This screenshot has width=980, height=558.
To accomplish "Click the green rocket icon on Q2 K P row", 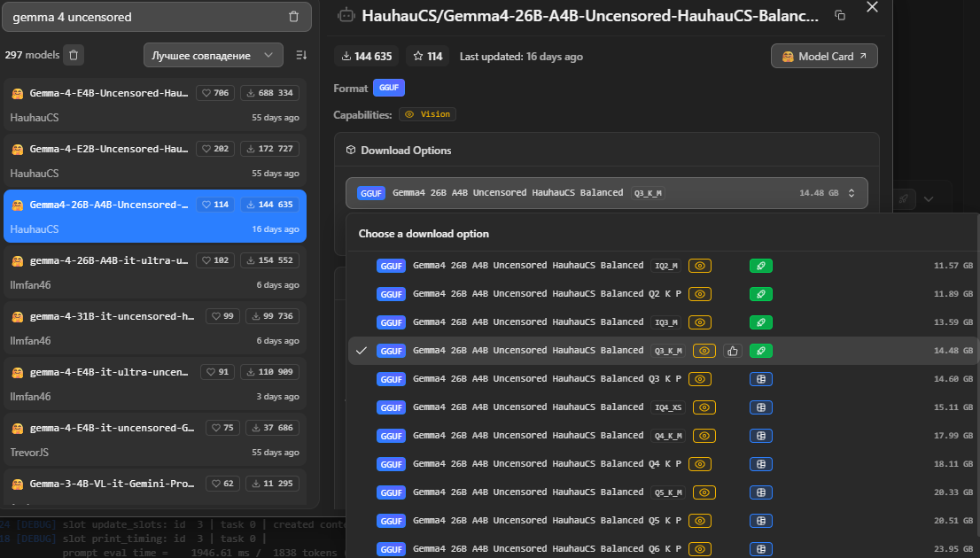I will point(760,294).
